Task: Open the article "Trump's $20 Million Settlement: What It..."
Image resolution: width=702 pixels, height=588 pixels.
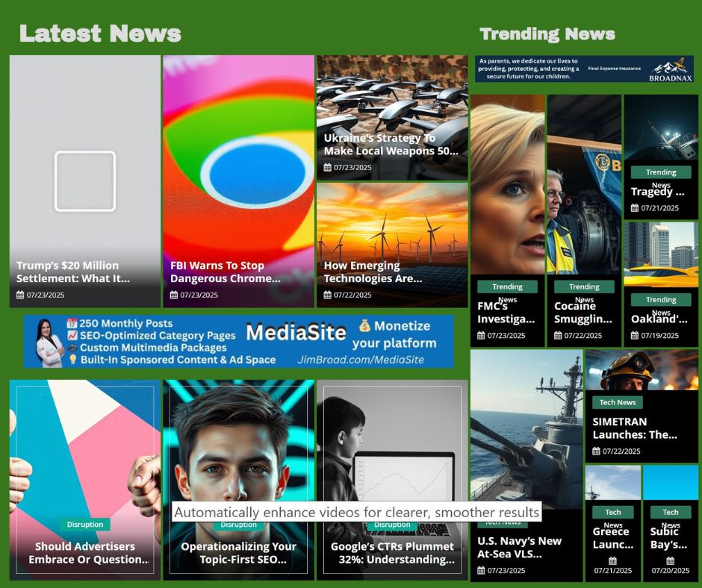Action: (73, 272)
